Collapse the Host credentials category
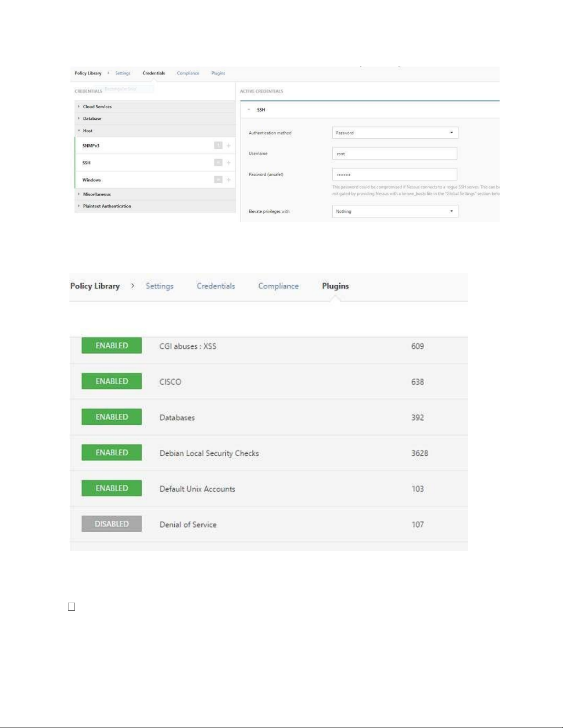 click(x=155, y=131)
